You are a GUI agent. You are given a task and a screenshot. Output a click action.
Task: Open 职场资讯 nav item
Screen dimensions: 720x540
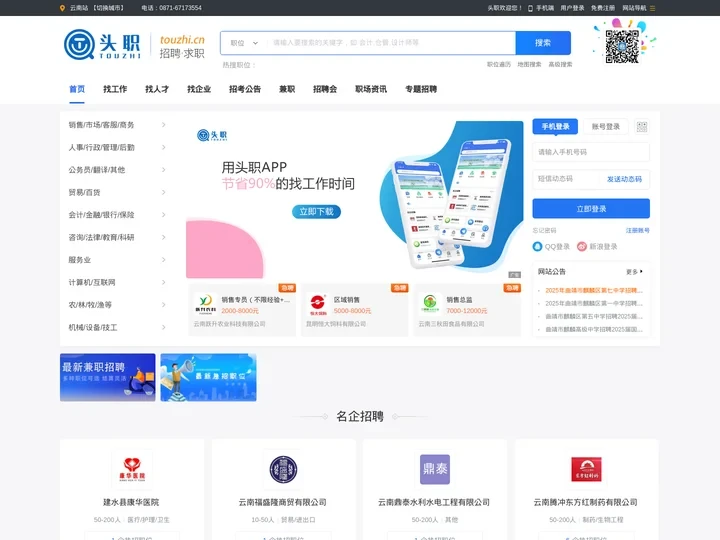click(x=371, y=89)
